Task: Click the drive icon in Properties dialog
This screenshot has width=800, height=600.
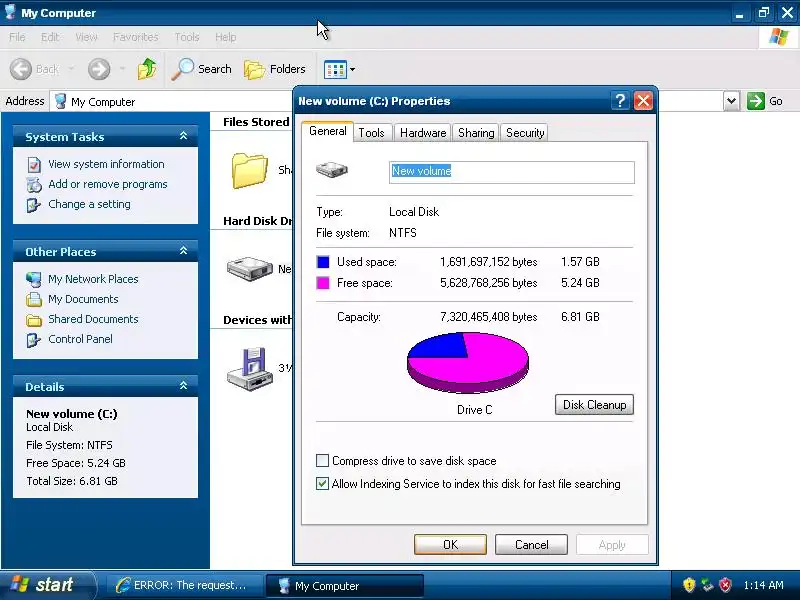Action: [x=332, y=169]
